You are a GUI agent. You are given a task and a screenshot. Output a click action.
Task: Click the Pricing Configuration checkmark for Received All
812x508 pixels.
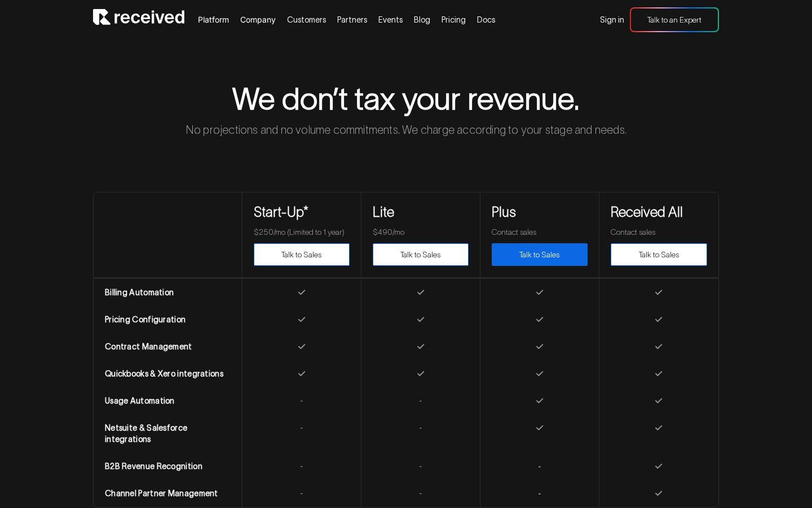point(659,319)
